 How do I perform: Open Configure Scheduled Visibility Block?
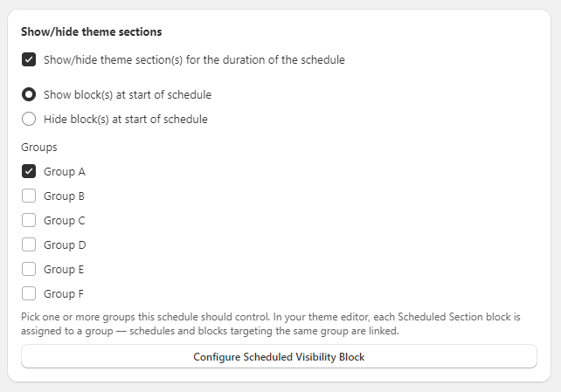click(x=279, y=356)
